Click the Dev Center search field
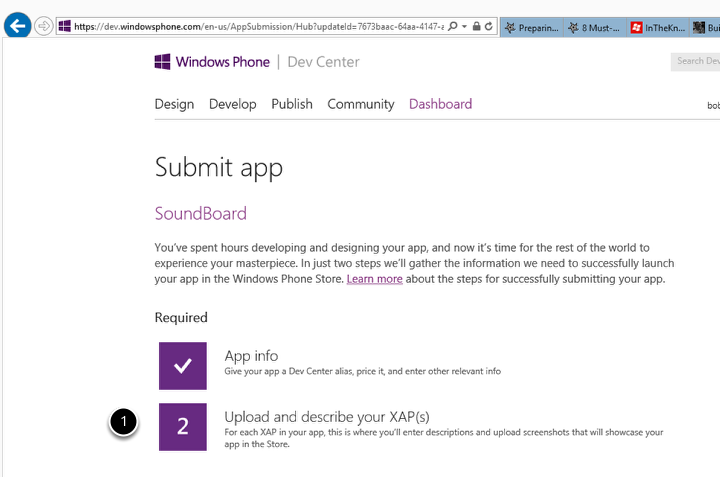Screen dimensions: 720x477 [696, 62]
